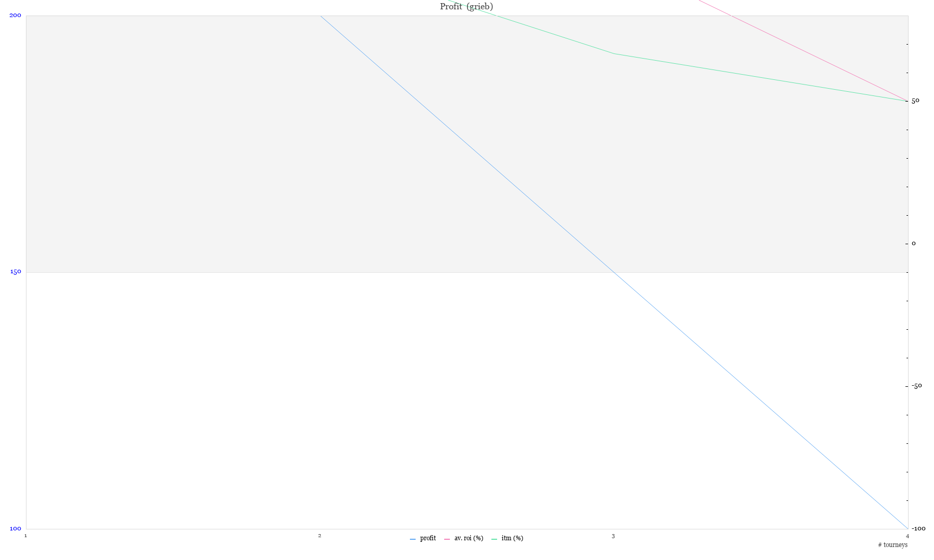Click x-axis tick label 3
This screenshot has height=560, width=934.
[613, 536]
